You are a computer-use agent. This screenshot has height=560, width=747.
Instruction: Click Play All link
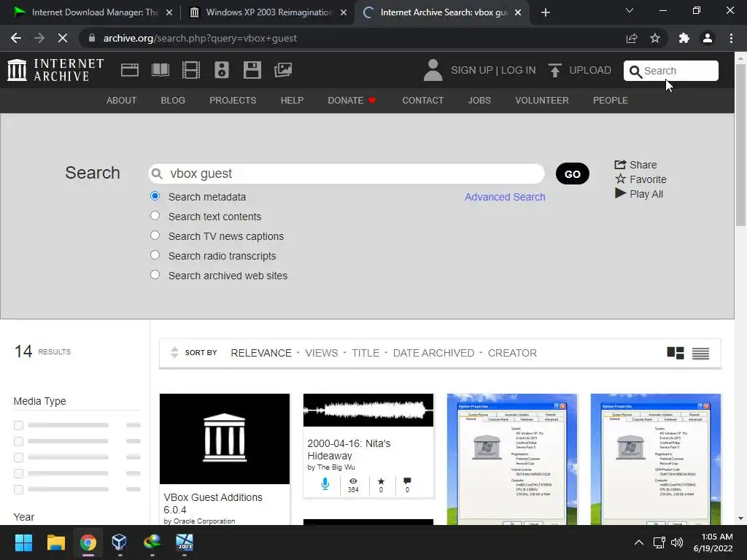pos(639,194)
